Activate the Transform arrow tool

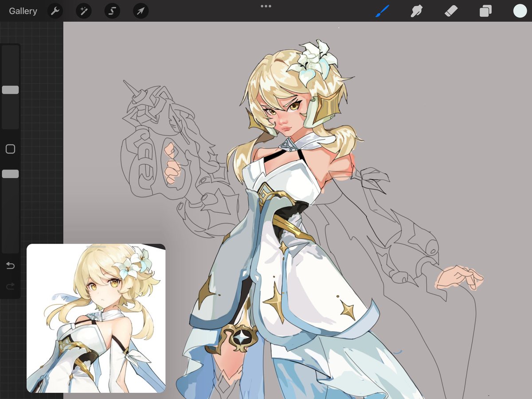click(141, 11)
